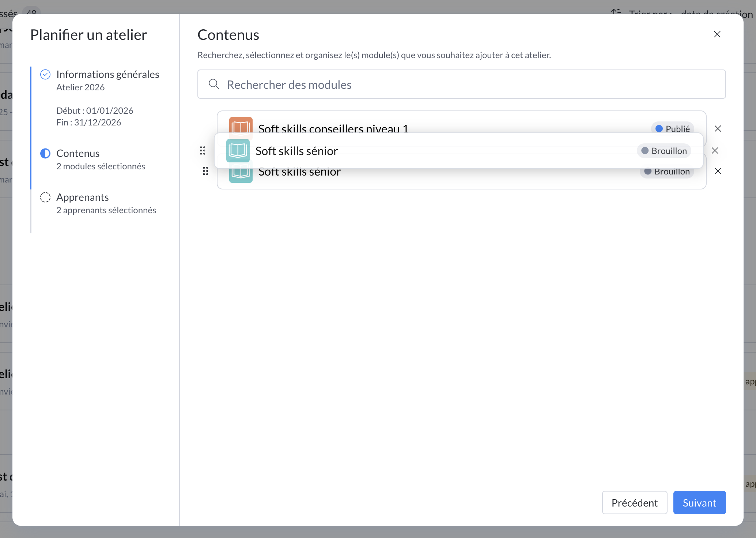Go to the Informations générales step
Viewport: 756px width, 538px height.
107,75
